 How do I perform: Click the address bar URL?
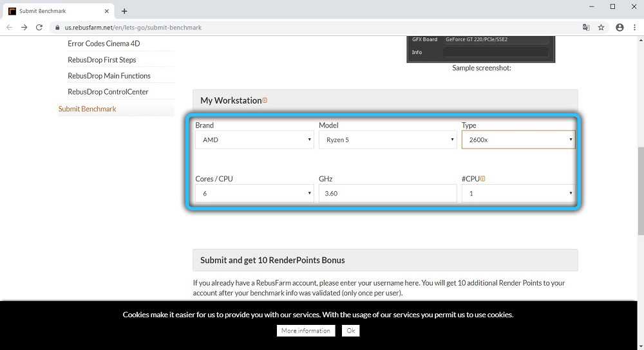coord(133,28)
